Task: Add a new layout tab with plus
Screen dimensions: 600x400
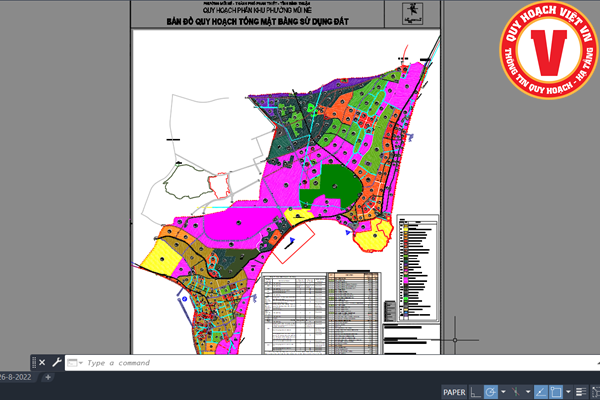Action: [47, 378]
